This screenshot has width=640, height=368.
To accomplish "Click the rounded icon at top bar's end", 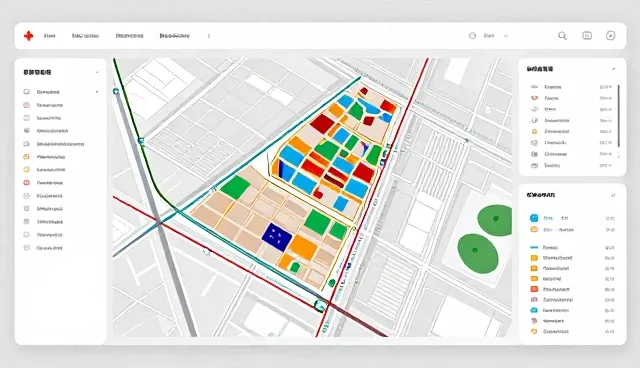I will pyautogui.click(x=610, y=36).
